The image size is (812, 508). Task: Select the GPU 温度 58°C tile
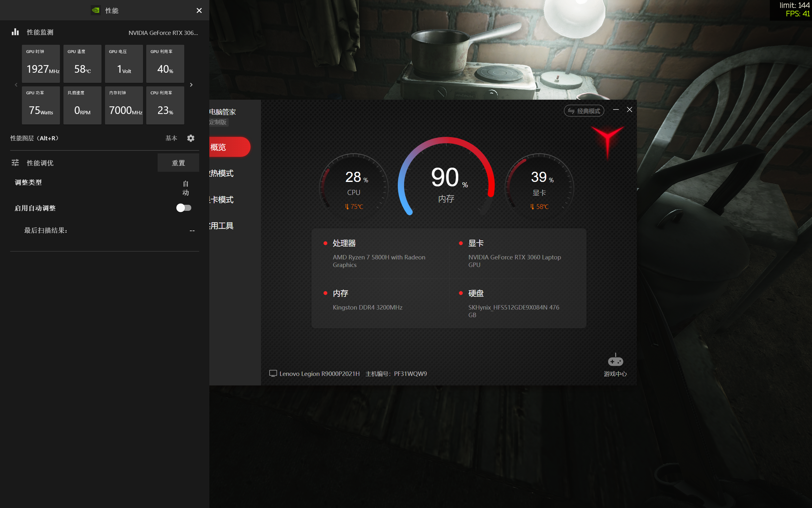pyautogui.click(x=82, y=64)
